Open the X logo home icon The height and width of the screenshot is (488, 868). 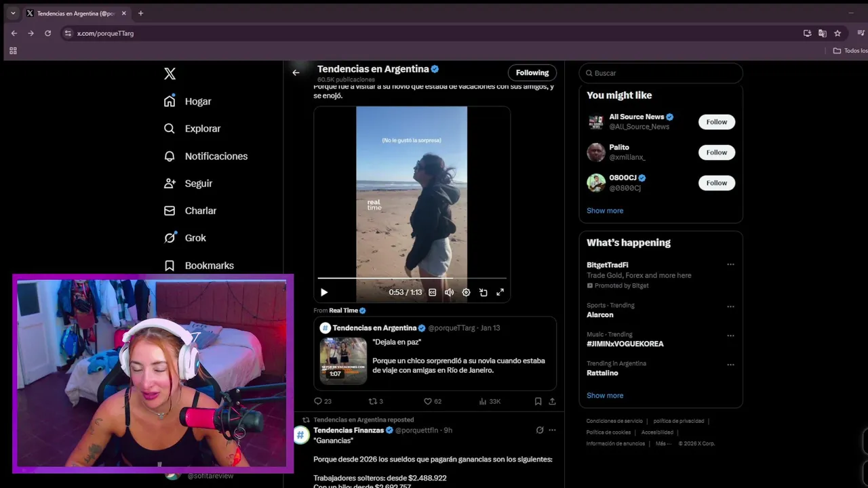point(170,74)
